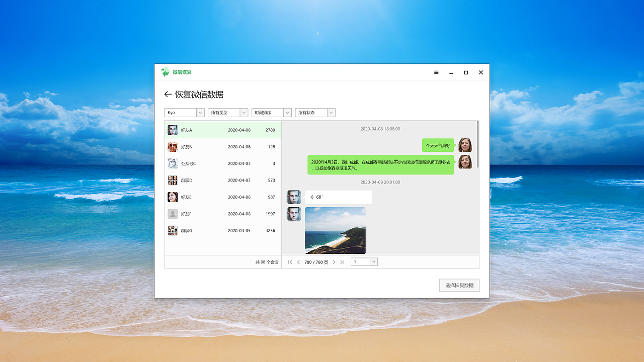
Task: Click the chat panel vertical scrollbar
Action: tap(477, 144)
